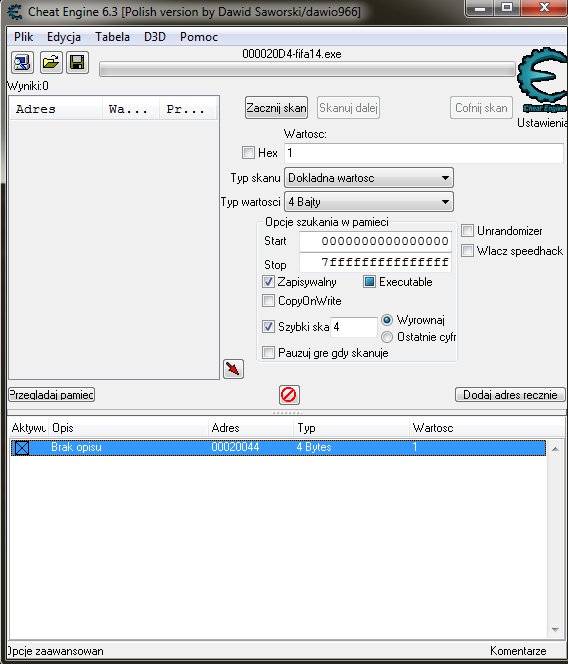Click the 000020D4-fifa14.exe process label
Viewport: 568px width, 664px height.
pos(292,54)
